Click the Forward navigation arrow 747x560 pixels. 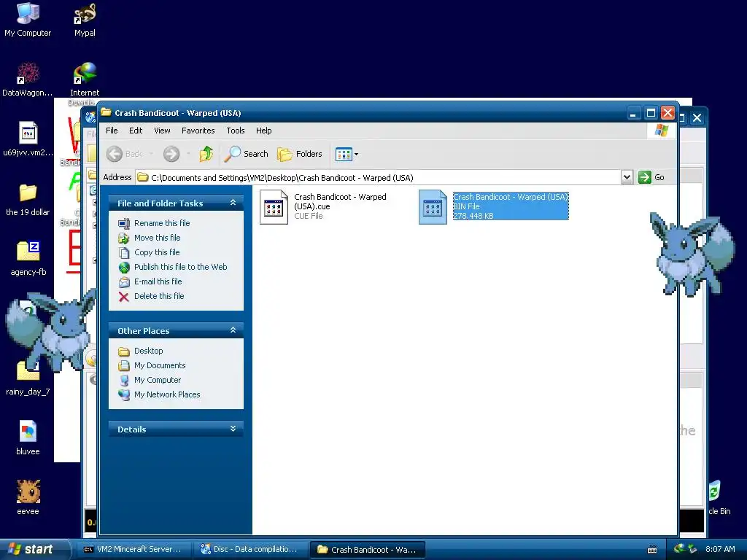click(x=171, y=154)
